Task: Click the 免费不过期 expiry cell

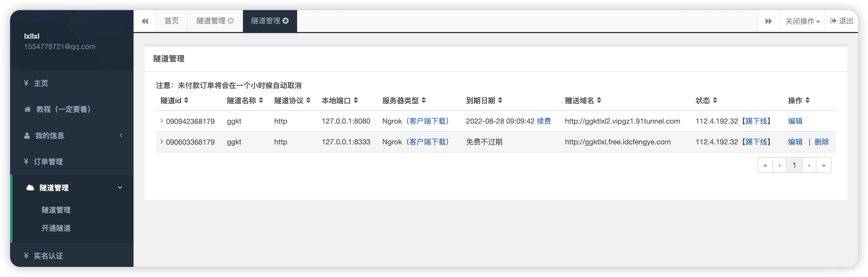Action: [x=484, y=142]
